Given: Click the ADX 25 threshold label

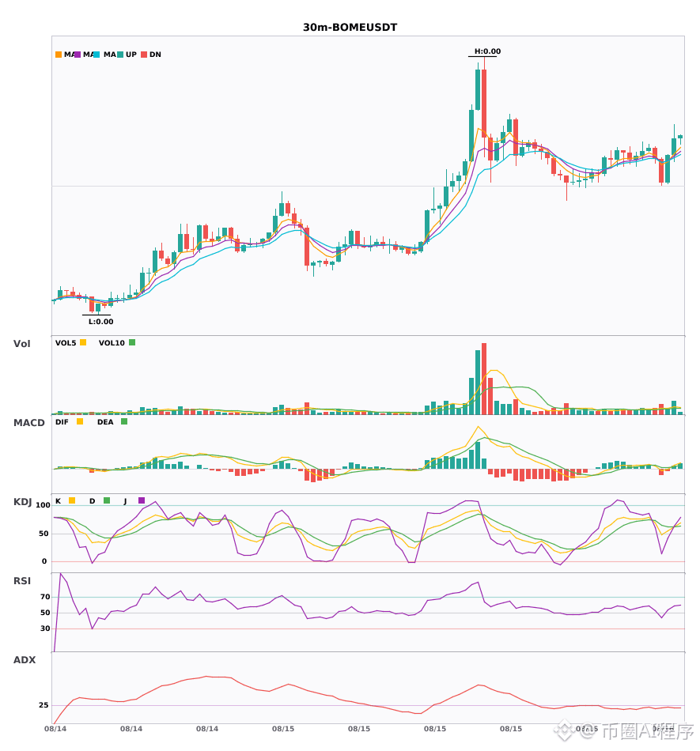Looking at the screenshot, I should (44, 705).
